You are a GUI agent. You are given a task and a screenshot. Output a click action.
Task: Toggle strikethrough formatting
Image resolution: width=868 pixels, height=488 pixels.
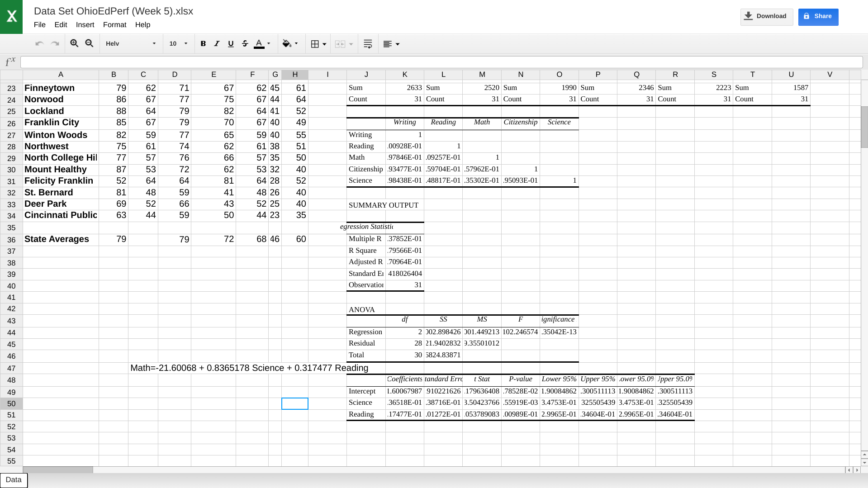click(245, 44)
